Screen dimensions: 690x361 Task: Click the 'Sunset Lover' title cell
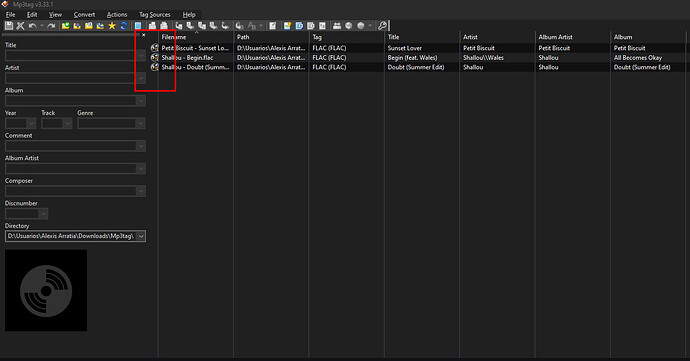coord(404,48)
